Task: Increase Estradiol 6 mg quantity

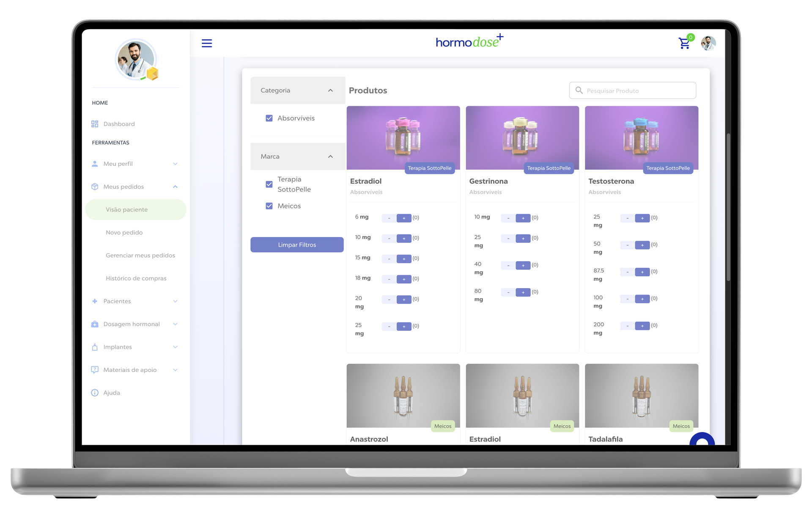Action: [x=404, y=218]
